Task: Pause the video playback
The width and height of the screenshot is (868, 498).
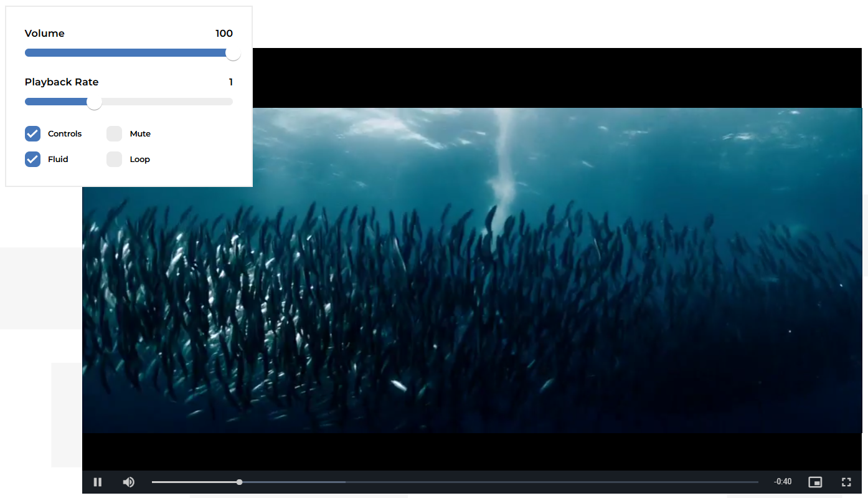Action: [x=98, y=482]
